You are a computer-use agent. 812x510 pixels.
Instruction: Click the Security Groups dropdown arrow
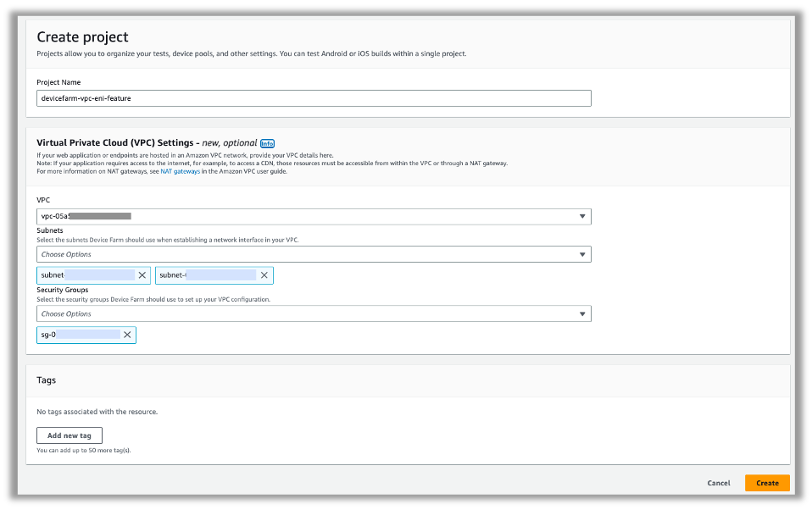coord(582,313)
